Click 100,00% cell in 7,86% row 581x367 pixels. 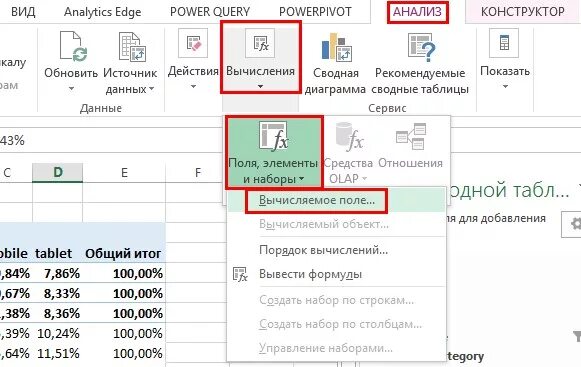point(124,274)
